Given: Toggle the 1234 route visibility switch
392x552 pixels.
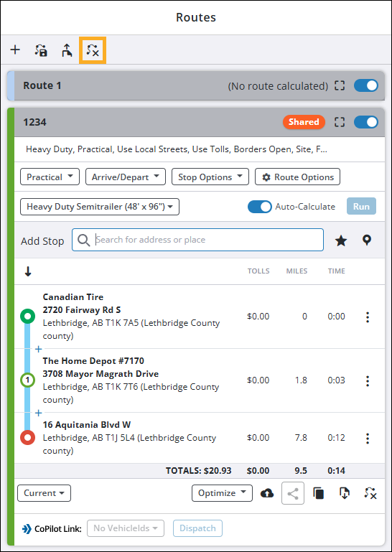Looking at the screenshot, I should (x=366, y=122).
